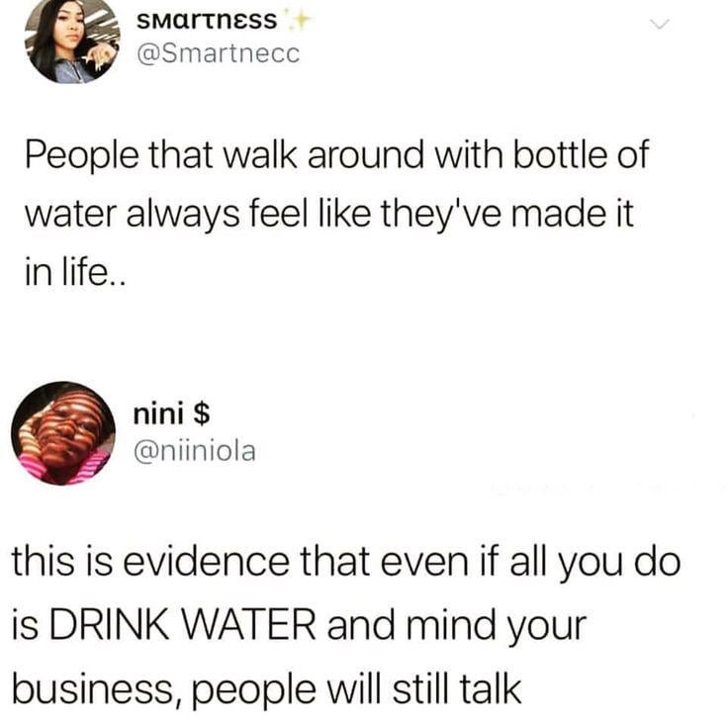Image resolution: width=728 pixels, height=728 pixels.
Task: Click the "in life.." text line
Action: point(75,273)
